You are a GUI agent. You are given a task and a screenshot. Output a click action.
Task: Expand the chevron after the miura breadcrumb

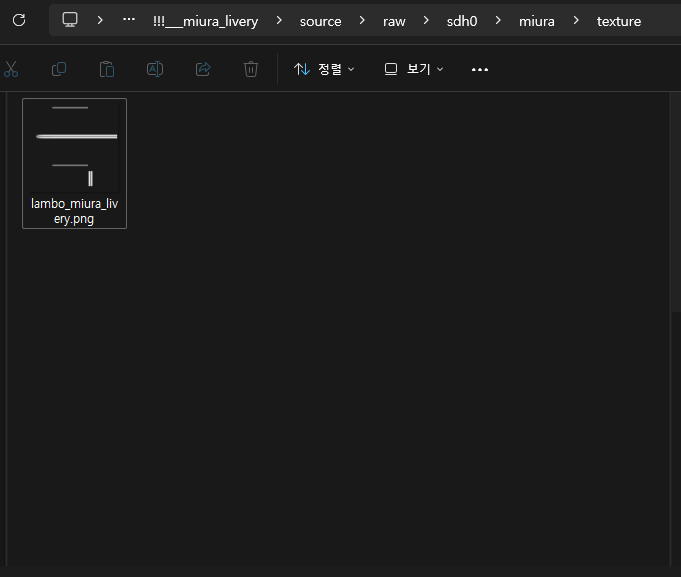click(x=576, y=20)
